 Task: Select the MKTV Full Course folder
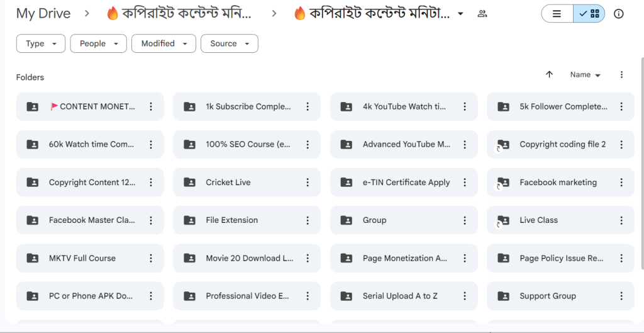[x=90, y=257]
